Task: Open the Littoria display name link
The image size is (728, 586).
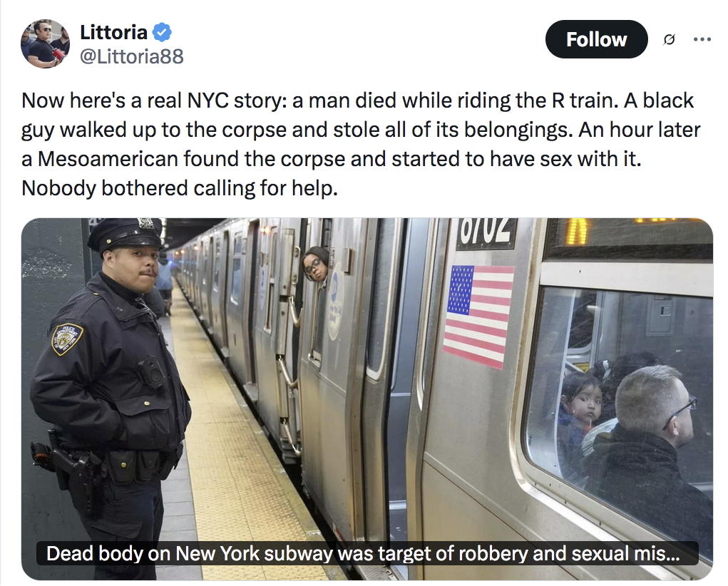Action: tap(114, 33)
